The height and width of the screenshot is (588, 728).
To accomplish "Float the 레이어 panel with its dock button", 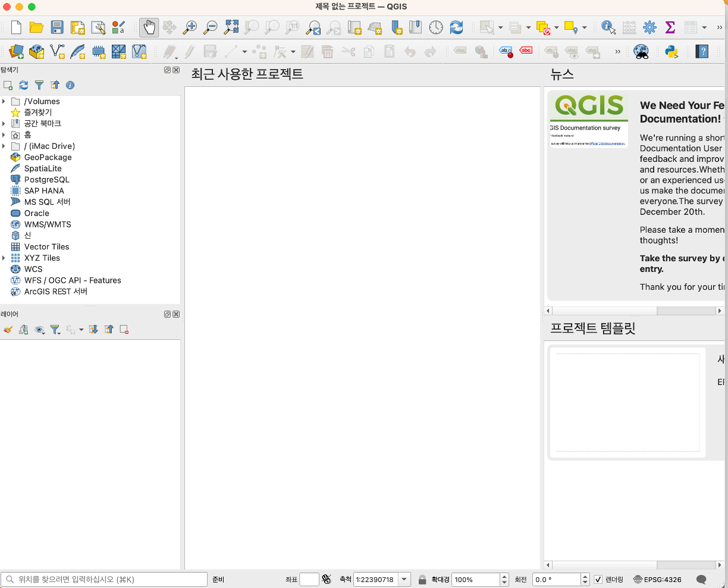I will [x=168, y=314].
